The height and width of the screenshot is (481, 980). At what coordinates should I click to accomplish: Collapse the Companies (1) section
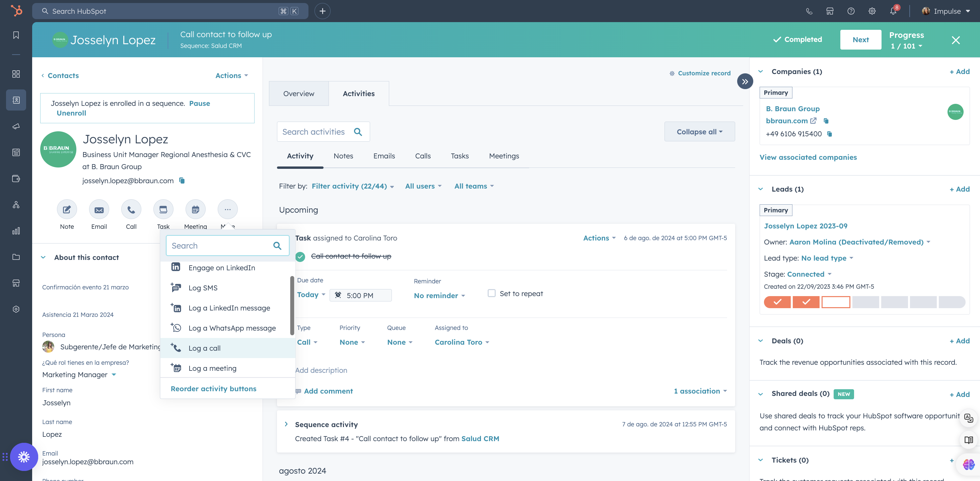[x=761, y=72]
